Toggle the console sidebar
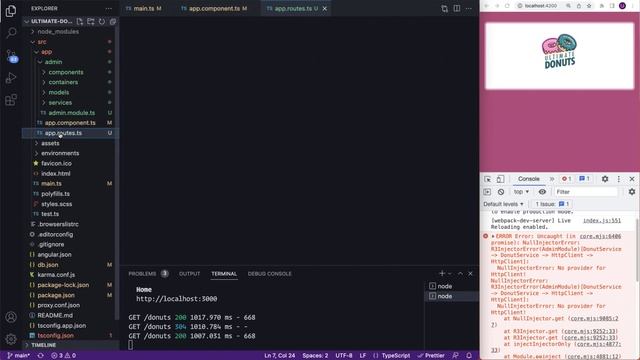This screenshot has width=640, height=360. tap(487, 192)
